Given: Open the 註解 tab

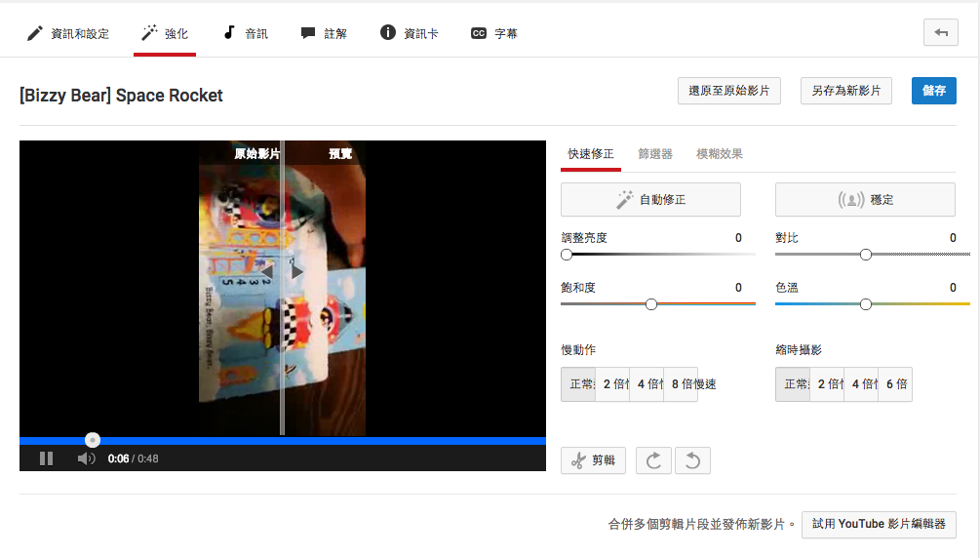Looking at the screenshot, I should pos(324,33).
